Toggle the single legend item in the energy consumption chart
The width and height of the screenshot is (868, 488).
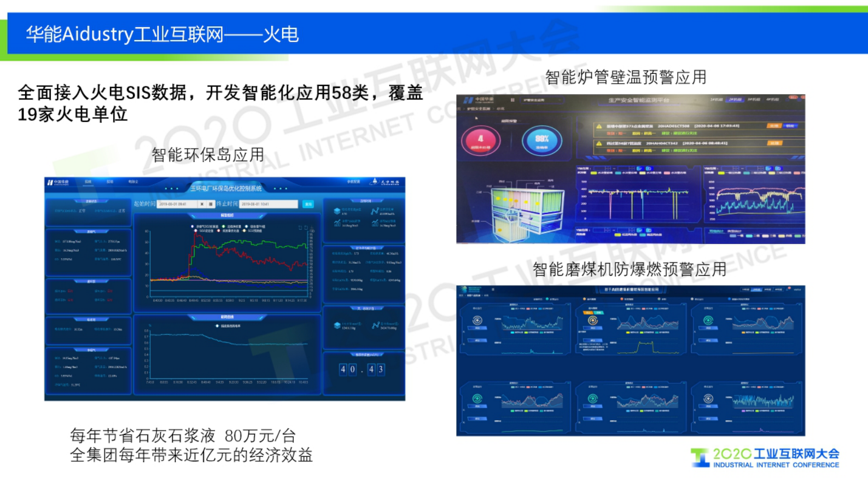tap(229, 326)
